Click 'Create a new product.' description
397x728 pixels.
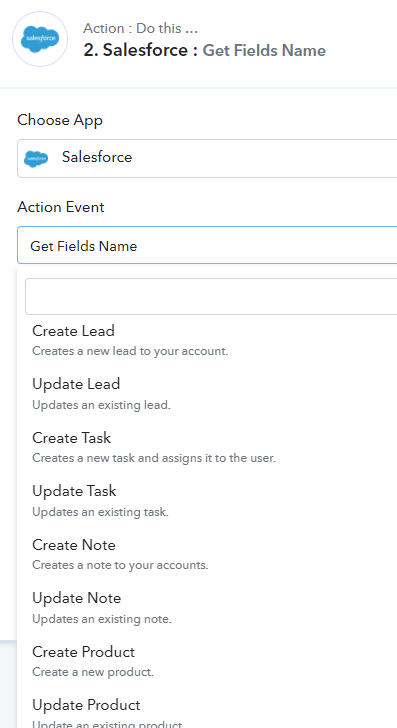point(93,672)
